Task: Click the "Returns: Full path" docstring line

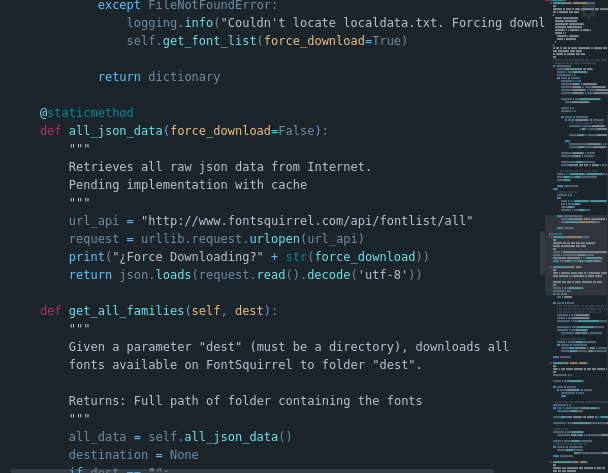Action: pyautogui.click(x=245, y=401)
